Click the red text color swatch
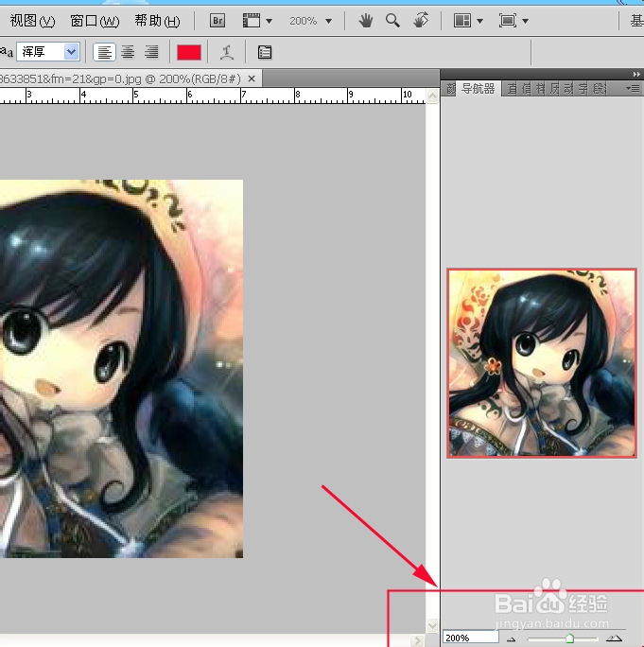Screen dimensions: 644x647 click(189, 52)
